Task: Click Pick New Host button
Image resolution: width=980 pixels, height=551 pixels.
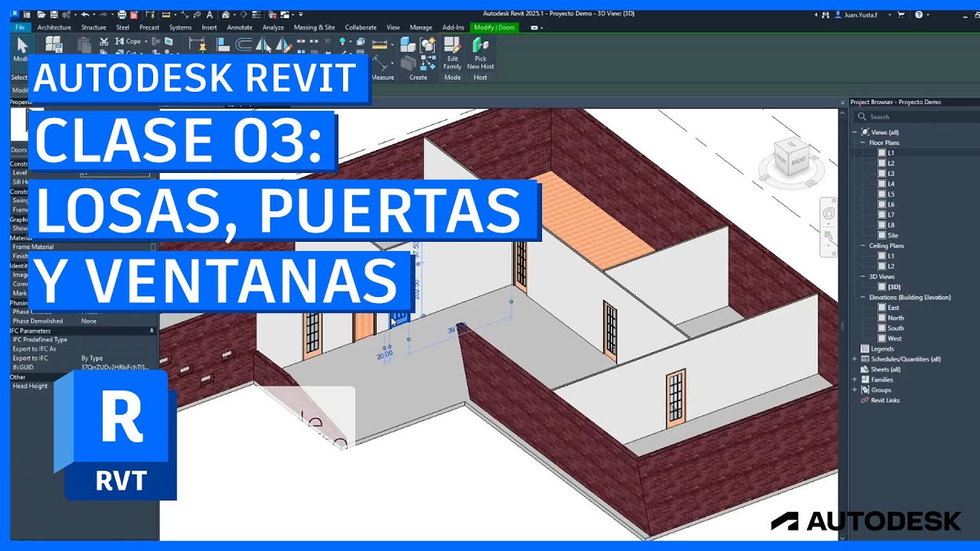Action: tap(481, 52)
